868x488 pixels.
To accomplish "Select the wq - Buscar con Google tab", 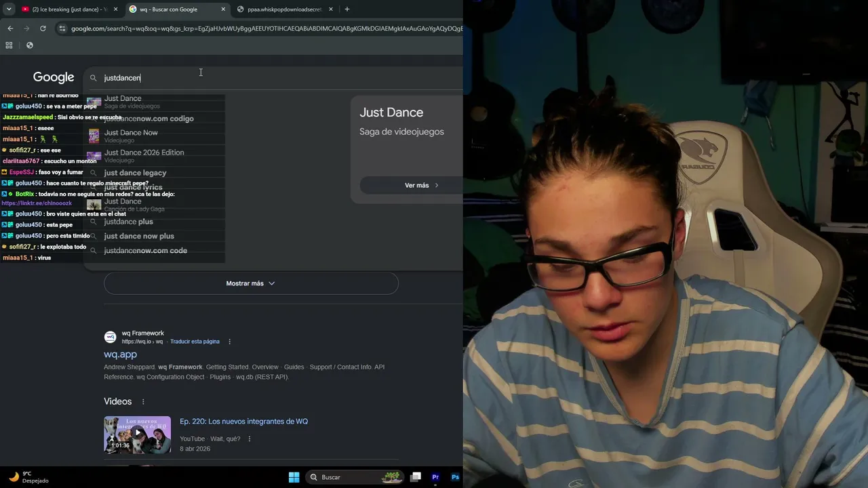I will tap(178, 9).
